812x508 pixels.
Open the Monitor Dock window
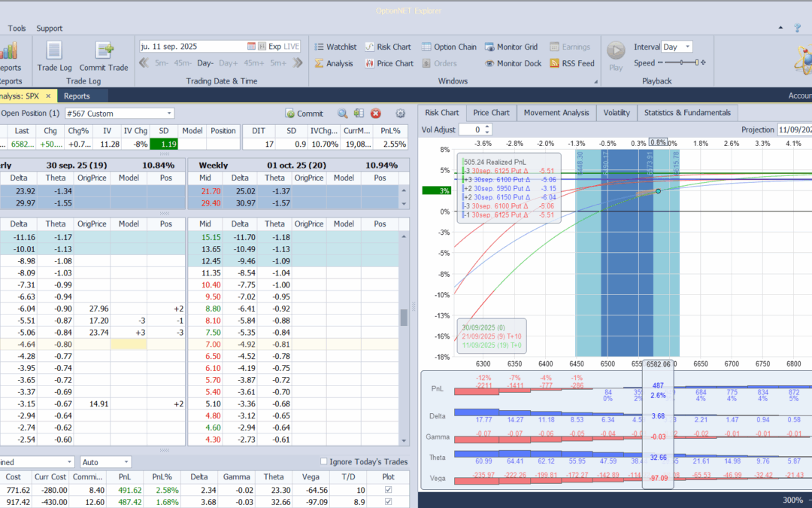(513, 63)
